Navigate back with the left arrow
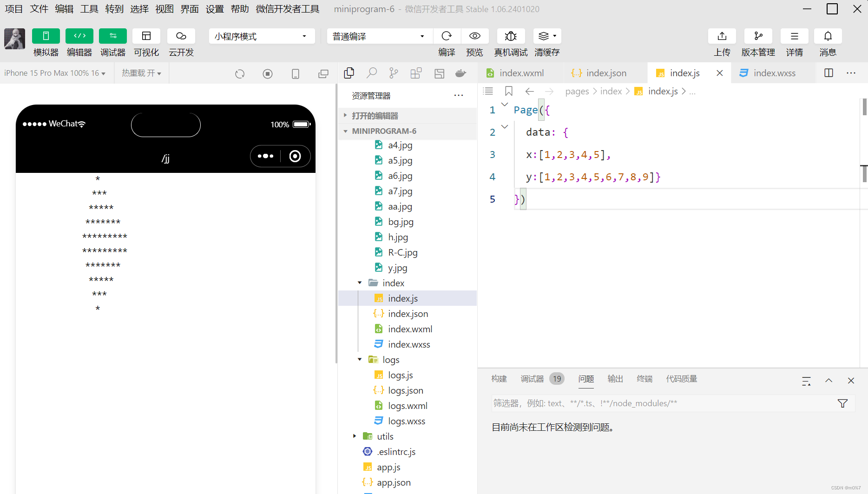 [x=529, y=91]
